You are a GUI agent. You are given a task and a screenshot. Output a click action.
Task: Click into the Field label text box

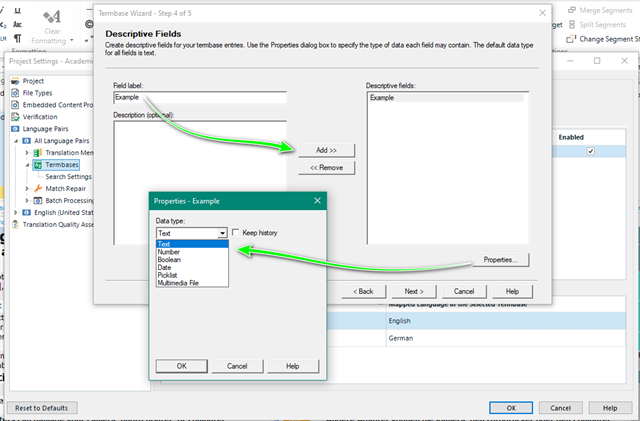tap(199, 98)
